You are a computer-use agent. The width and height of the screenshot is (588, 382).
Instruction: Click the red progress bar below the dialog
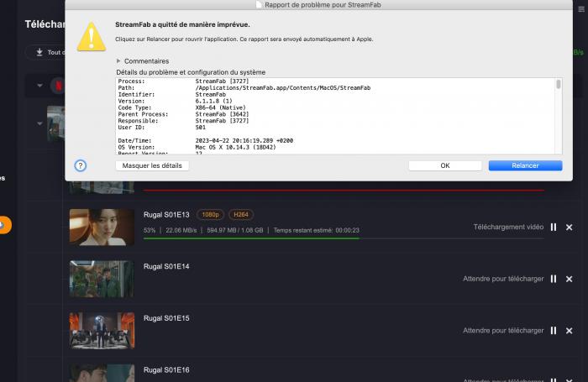(344, 190)
